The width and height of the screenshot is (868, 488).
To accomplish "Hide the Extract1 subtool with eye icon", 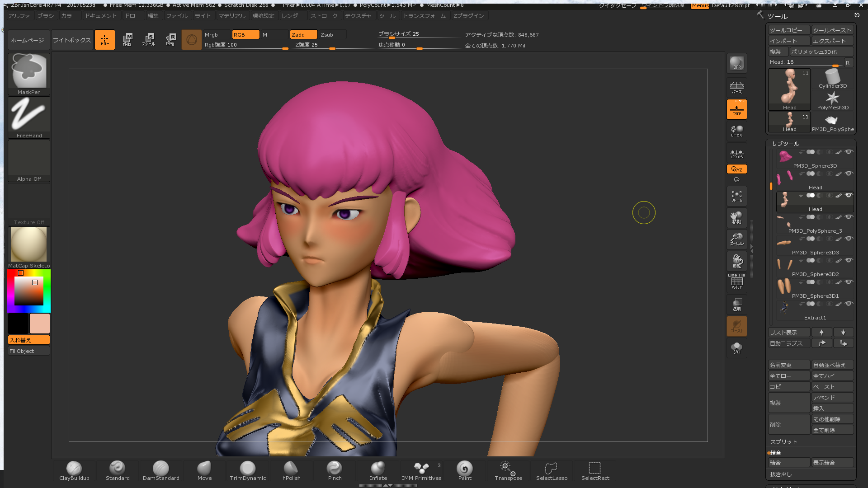I will (849, 304).
